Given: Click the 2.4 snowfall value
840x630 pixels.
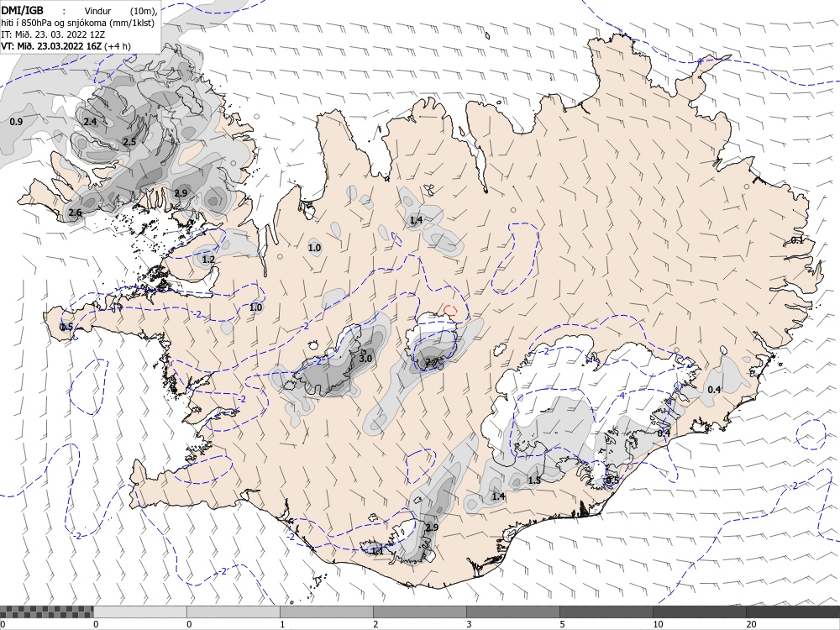Looking at the screenshot, I should (x=90, y=122).
